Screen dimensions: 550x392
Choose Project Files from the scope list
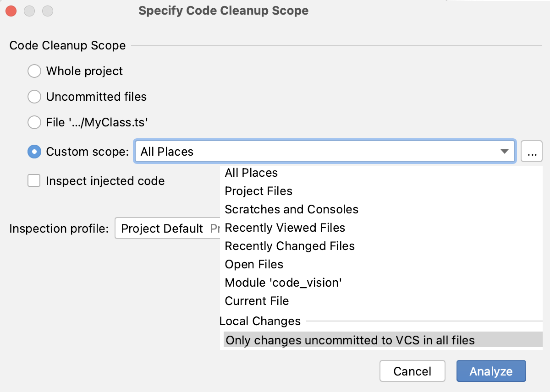[x=258, y=191]
